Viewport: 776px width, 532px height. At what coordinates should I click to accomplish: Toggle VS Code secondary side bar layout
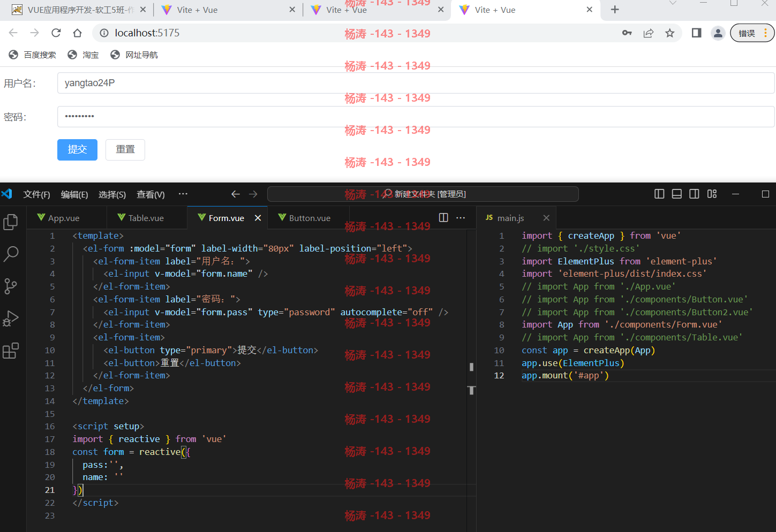pyautogui.click(x=694, y=194)
